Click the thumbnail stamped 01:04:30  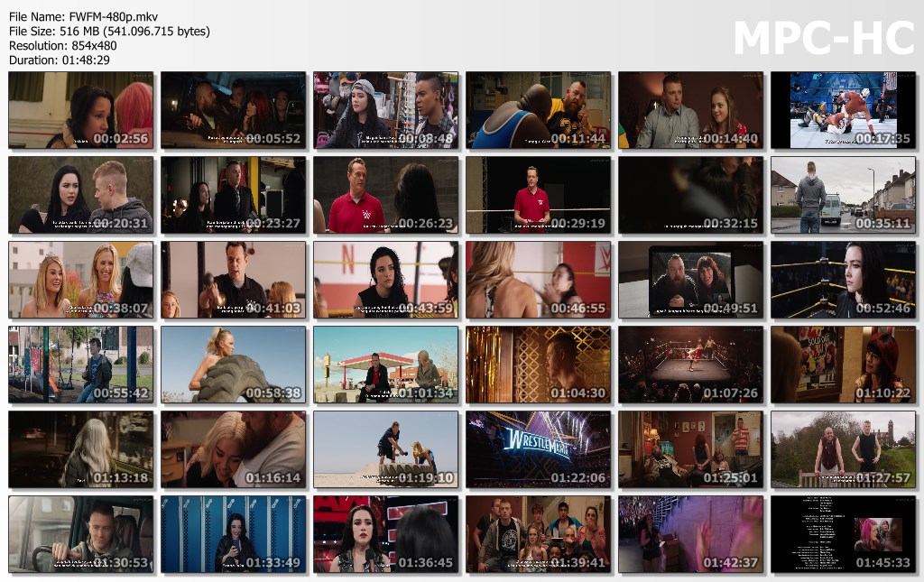point(539,365)
